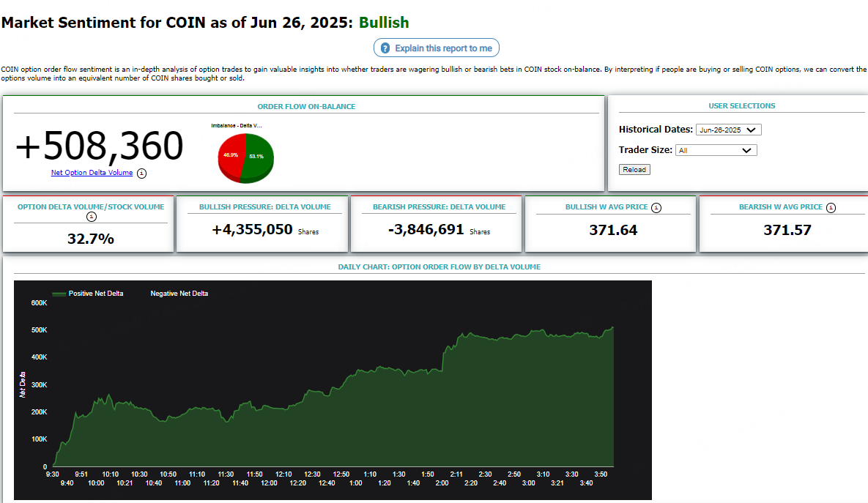Viewport: 868px width, 503px height.
Task: Click the -3,846,691 bearish pressure value
Action: (426, 229)
